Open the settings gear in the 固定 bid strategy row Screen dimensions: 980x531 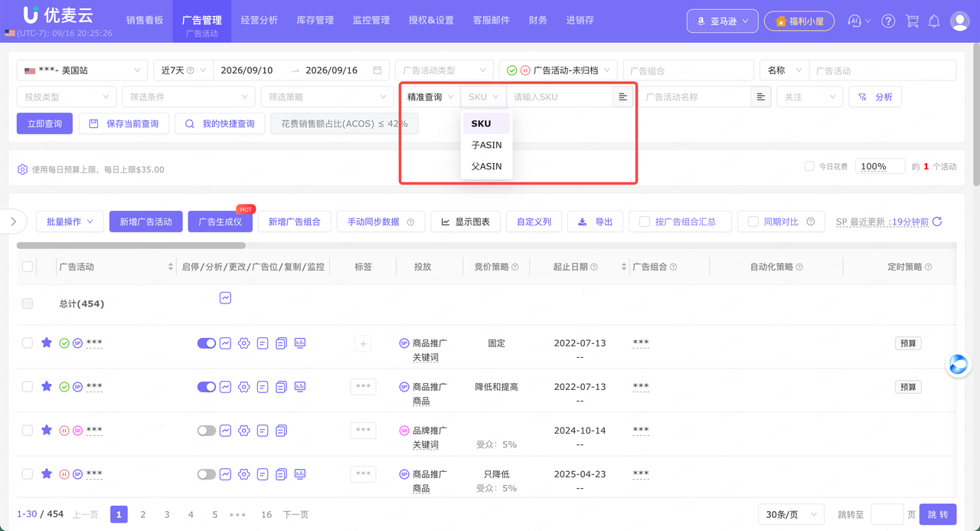click(x=243, y=343)
